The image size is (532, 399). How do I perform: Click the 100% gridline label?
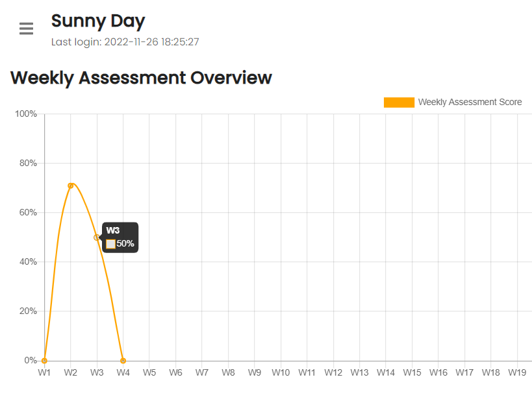[x=27, y=113]
